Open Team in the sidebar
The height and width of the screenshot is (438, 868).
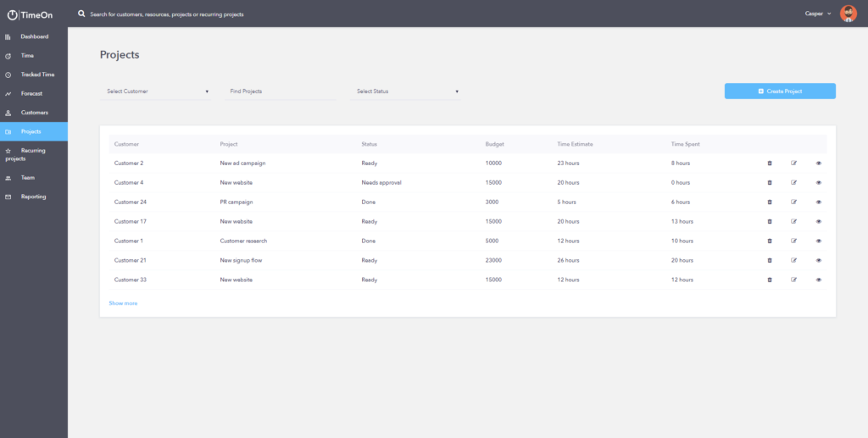[x=34, y=178]
